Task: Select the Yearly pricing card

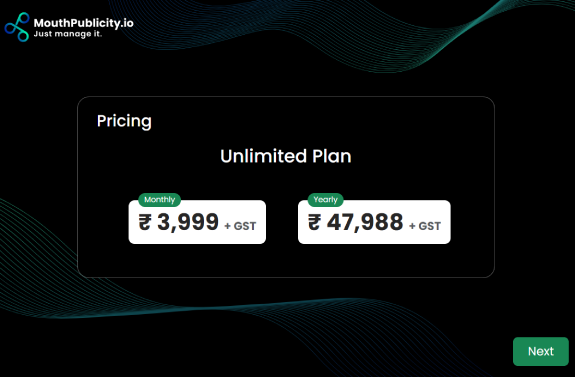Action: click(374, 222)
